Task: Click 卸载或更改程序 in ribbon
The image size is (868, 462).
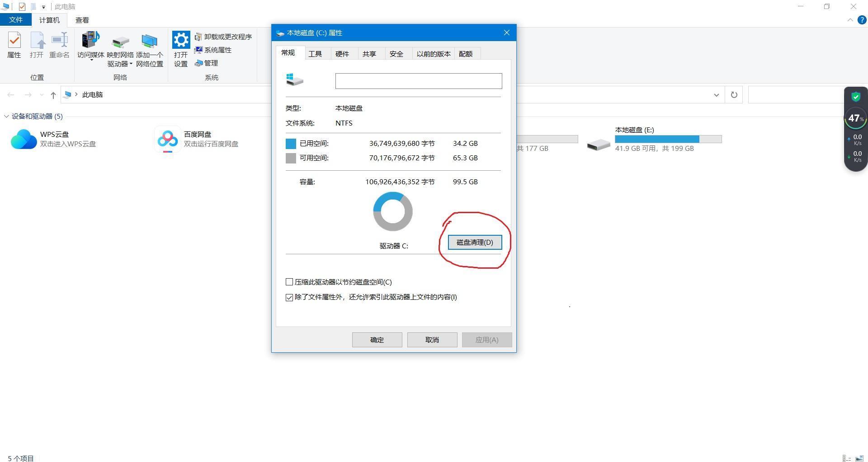Action: pos(223,37)
